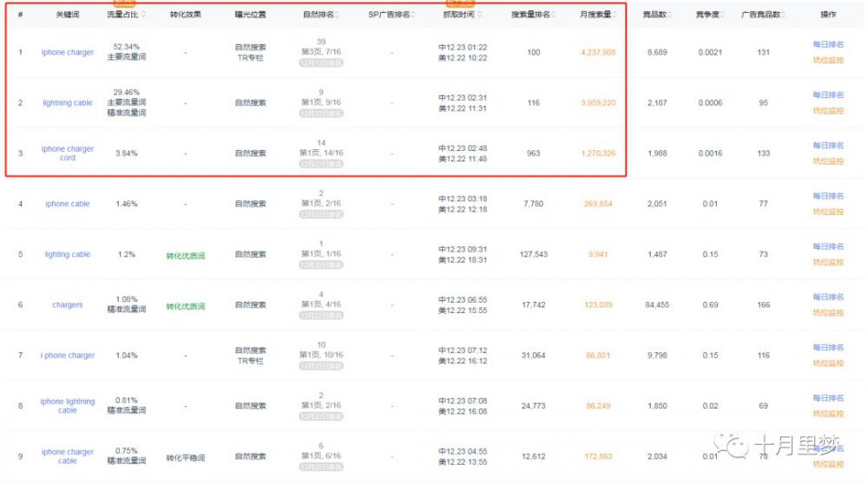
Task: Click 每日排名 in the iphone cable row
Action: [828, 196]
